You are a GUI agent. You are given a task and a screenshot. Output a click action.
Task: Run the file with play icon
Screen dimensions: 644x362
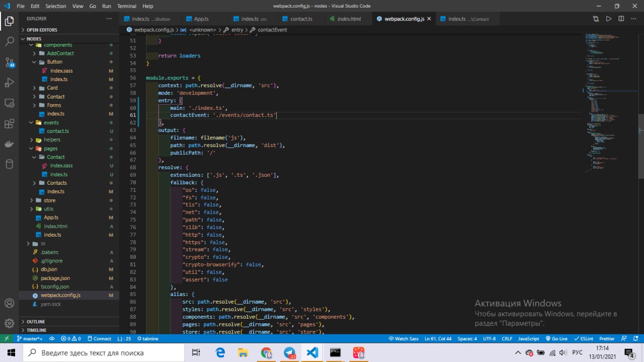pos(609,19)
